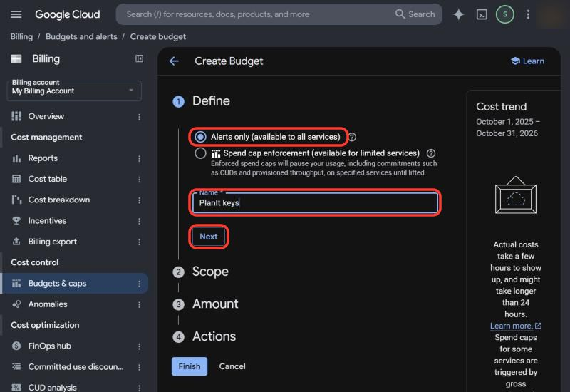Open help for Spend cap enforcement
Screen dimensions: 570x392
[431, 153]
